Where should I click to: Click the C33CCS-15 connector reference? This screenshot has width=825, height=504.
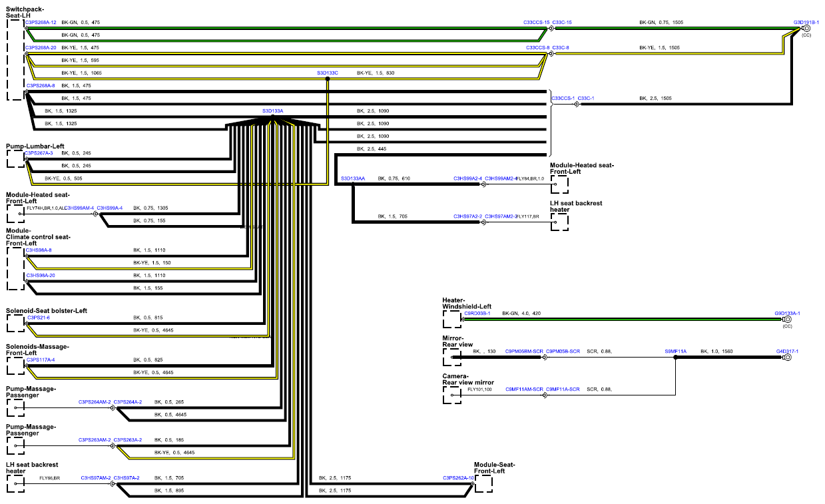coord(537,22)
